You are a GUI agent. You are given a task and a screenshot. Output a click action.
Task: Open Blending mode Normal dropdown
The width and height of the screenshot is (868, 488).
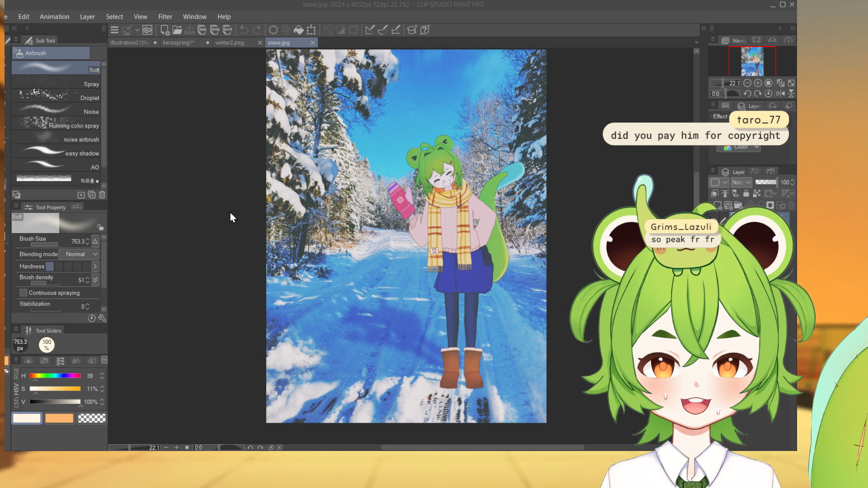coord(79,254)
